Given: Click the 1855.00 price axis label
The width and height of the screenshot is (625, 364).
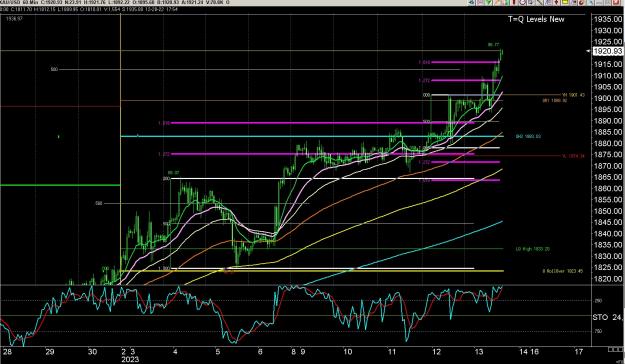Looking at the screenshot, I should [608, 199].
